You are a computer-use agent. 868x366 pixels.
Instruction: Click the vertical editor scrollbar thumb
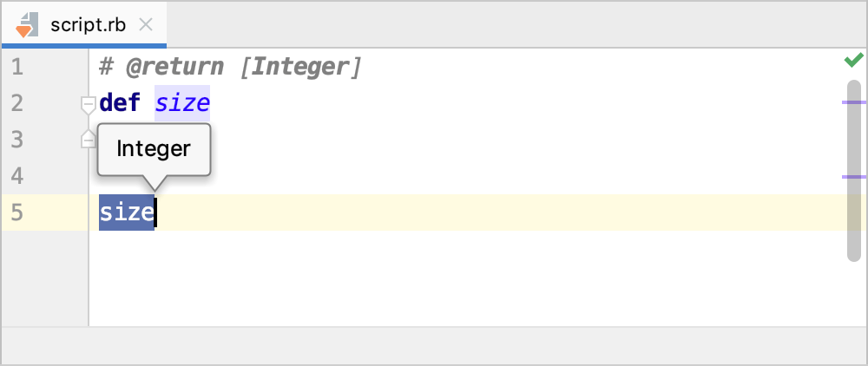click(x=854, y=169)
